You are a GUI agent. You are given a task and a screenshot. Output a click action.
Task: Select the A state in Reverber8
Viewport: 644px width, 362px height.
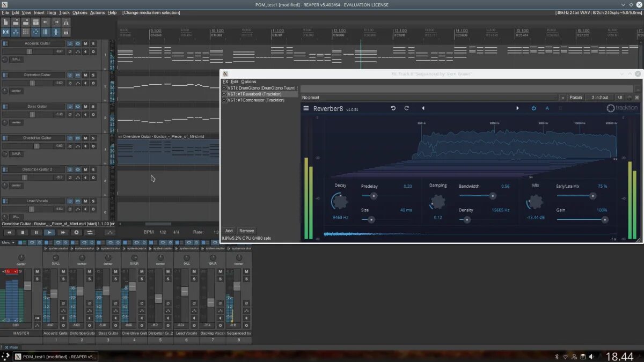pos(547,108)
